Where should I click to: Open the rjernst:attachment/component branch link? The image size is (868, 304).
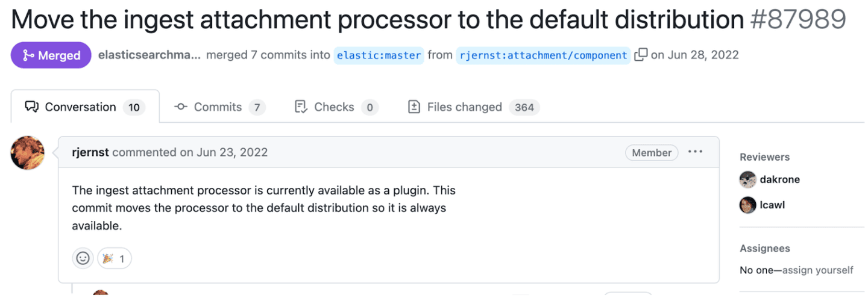pyautogui.click(x=543, y=55)
